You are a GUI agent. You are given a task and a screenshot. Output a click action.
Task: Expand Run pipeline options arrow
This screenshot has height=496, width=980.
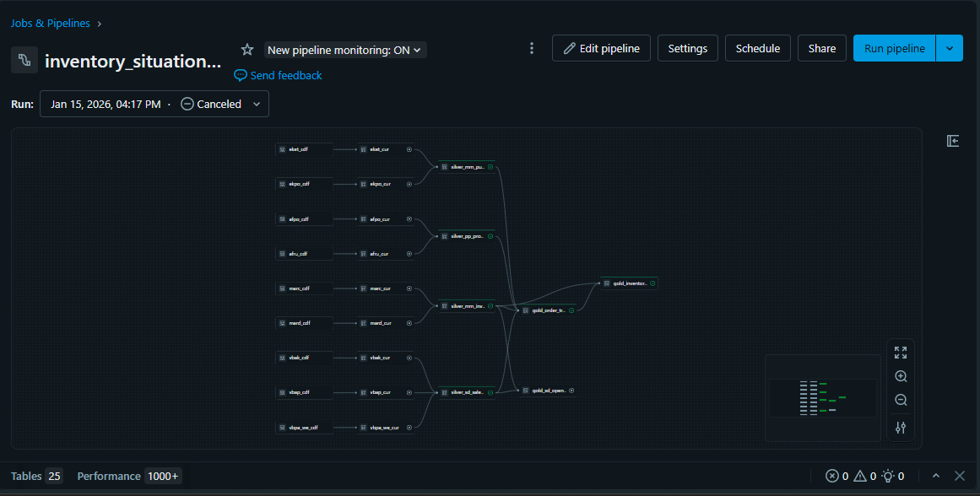(x=950, y=48)
